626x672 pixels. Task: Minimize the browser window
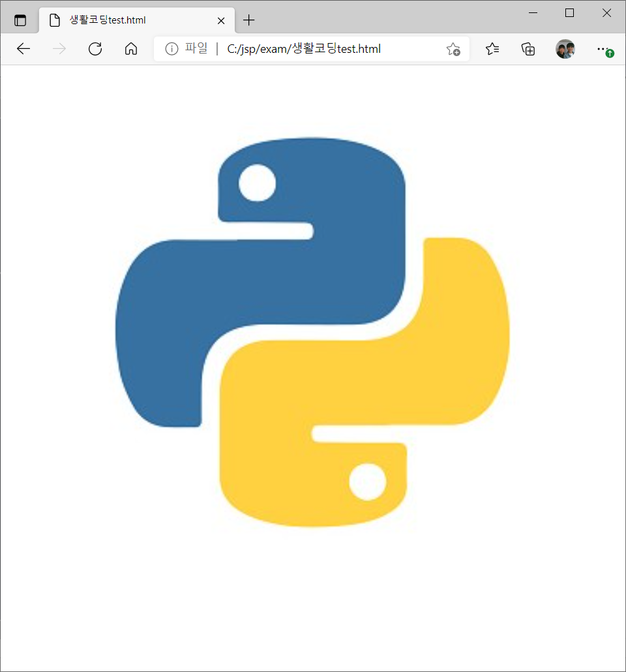click(x=533, y=13)
